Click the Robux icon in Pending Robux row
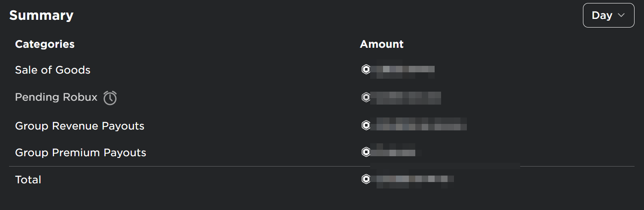 point(366,98)
